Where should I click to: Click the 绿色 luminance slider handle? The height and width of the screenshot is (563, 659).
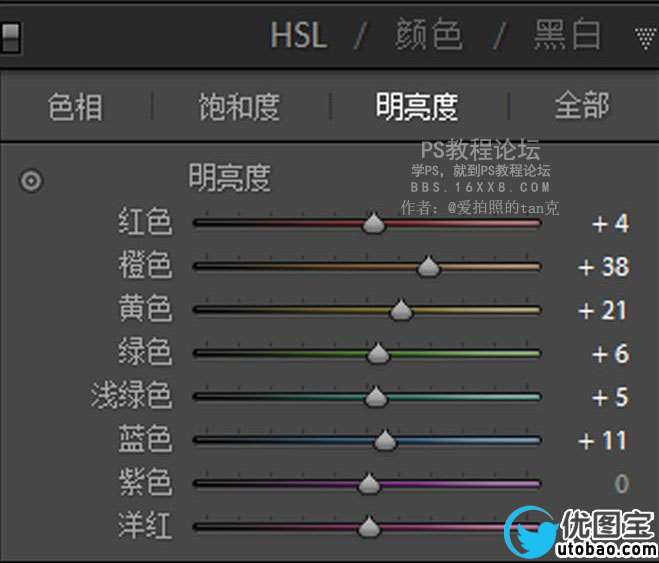click(378, 353)
